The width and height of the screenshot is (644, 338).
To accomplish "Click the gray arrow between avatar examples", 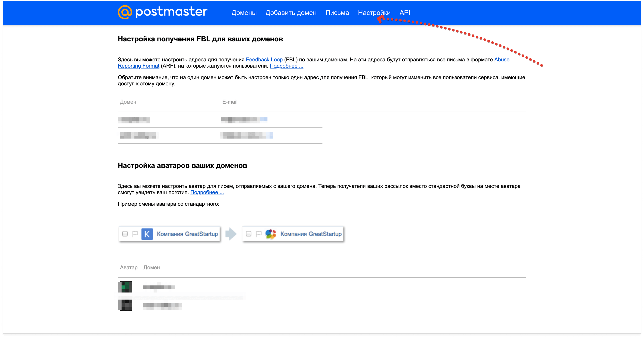I will [231, 234].
